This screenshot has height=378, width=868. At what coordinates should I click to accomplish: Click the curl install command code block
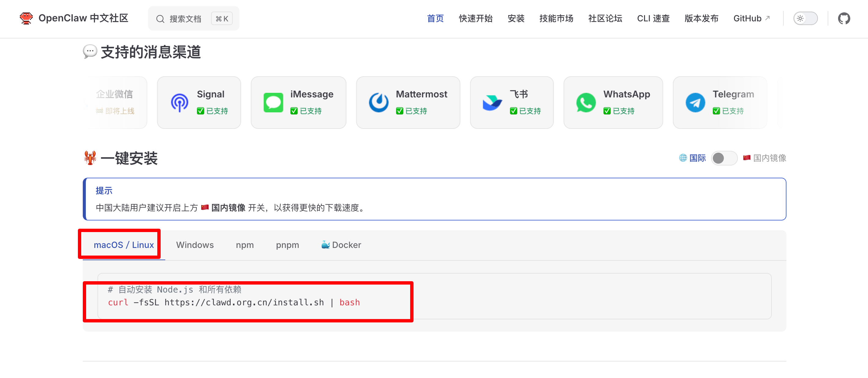pos(234,302)
